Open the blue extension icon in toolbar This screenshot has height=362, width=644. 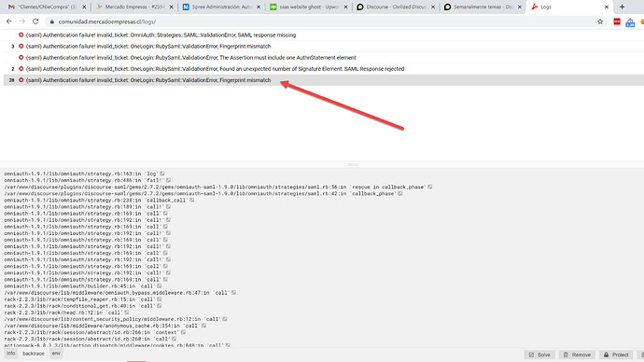tap(630, 22)
